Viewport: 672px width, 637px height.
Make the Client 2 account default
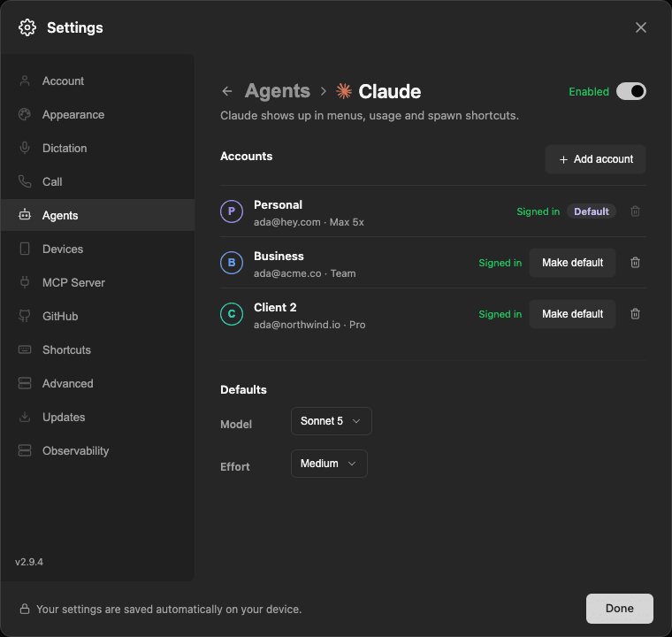point(572,313)
